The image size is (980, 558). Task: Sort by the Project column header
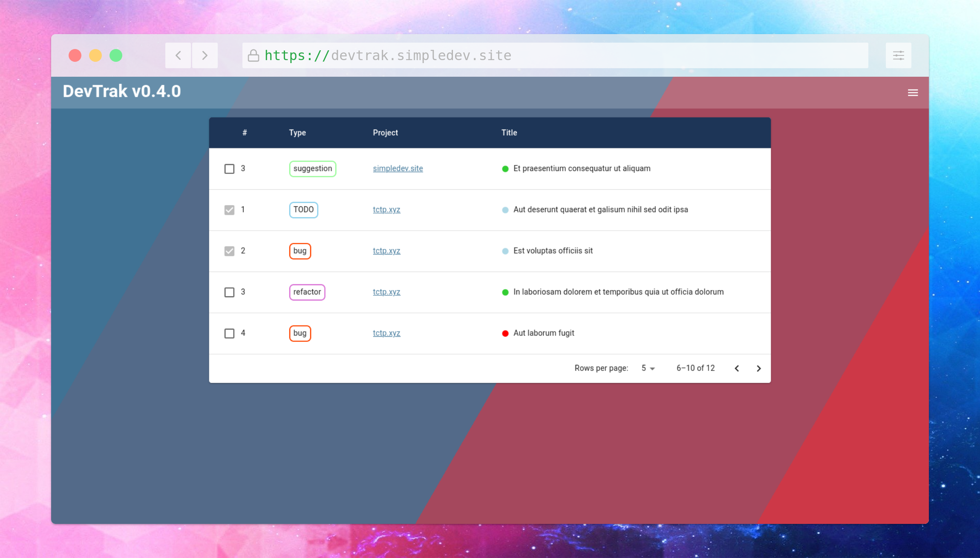click(385, 133)
